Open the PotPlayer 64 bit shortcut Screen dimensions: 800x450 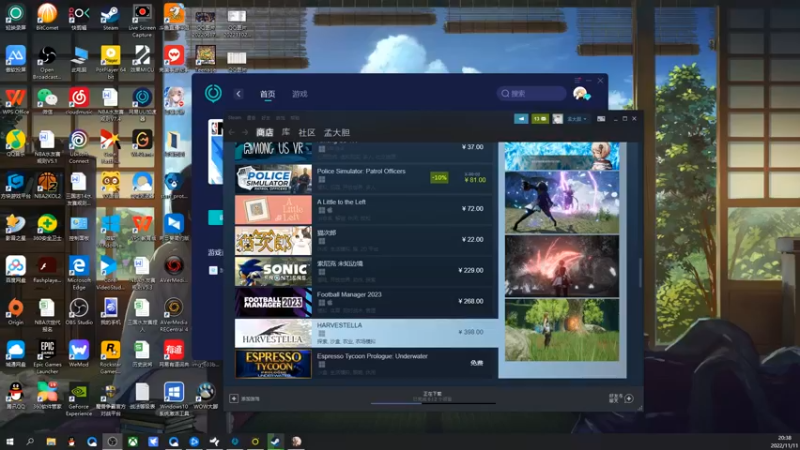coord(110,62)
